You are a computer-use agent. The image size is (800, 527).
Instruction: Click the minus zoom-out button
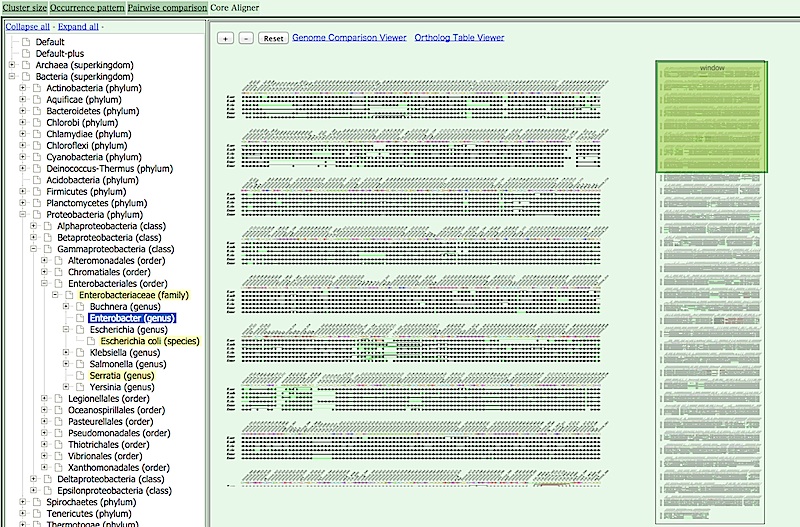tap(246, 38)
